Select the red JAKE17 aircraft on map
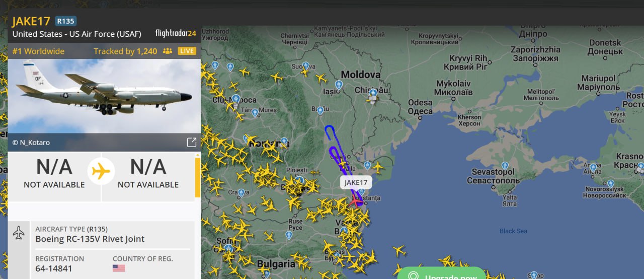 point(356,201)
